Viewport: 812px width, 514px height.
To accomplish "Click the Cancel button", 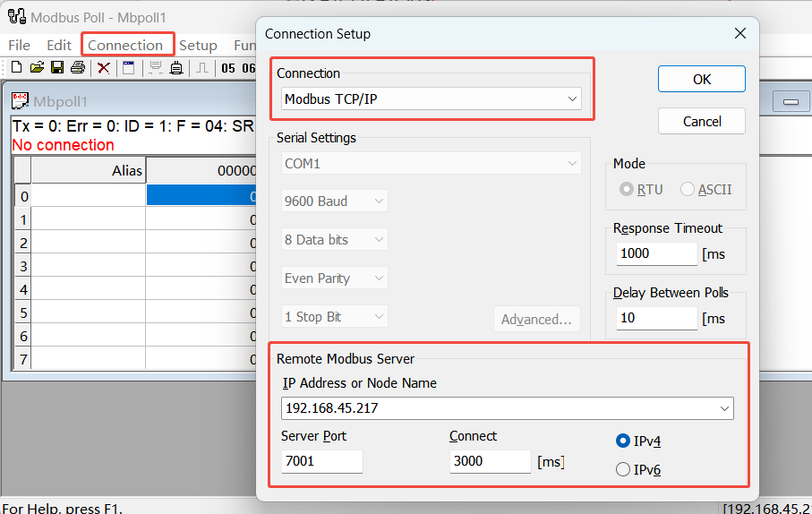I will (702, 121).
